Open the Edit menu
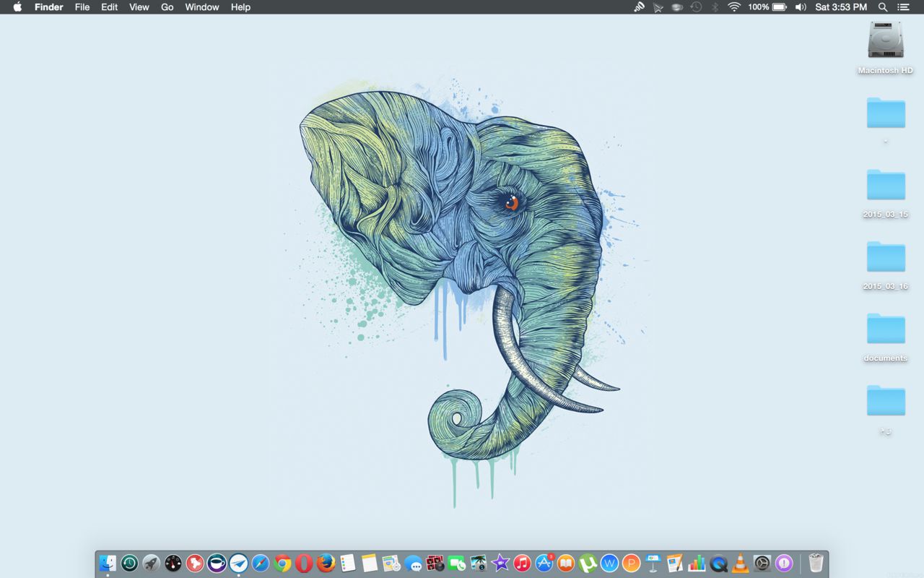Viewport: 924px width, 578px height. pyautogui.click(x=110, y=7)
